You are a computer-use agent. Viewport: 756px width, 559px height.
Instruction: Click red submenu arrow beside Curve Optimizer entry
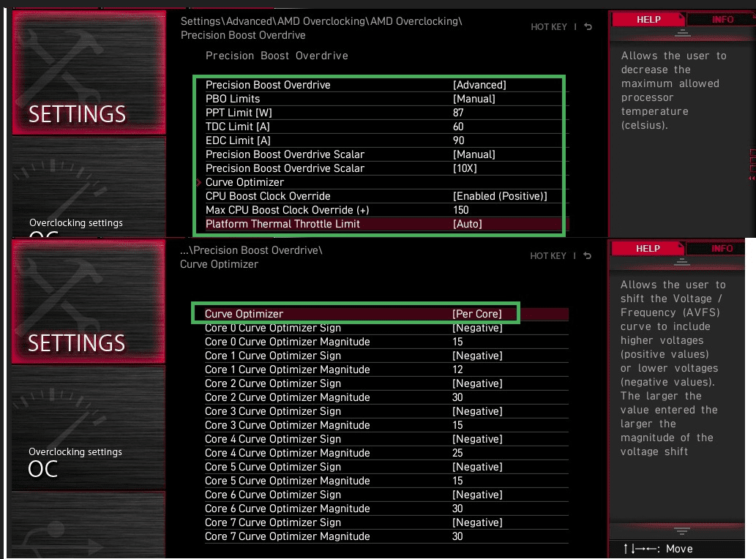coord(198,182)
